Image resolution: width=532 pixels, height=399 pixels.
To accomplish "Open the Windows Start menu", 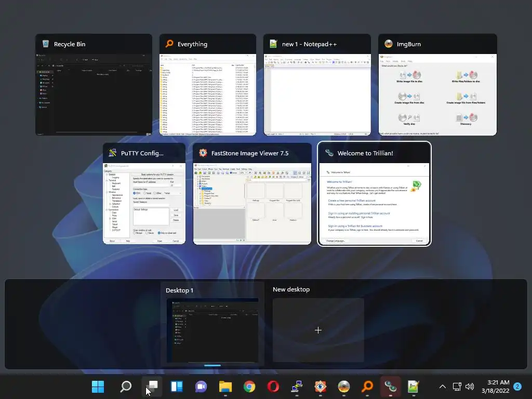I will point(98,387).
